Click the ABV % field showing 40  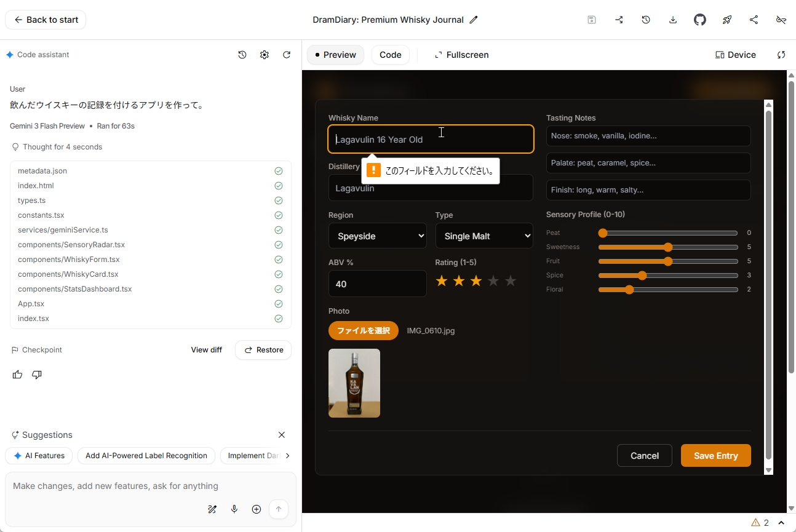[378, 284]
